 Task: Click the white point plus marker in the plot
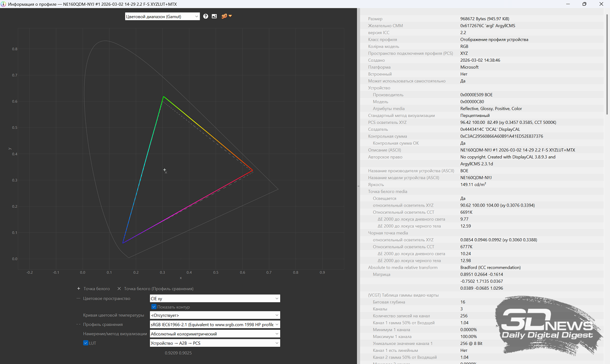pos(164,170)
